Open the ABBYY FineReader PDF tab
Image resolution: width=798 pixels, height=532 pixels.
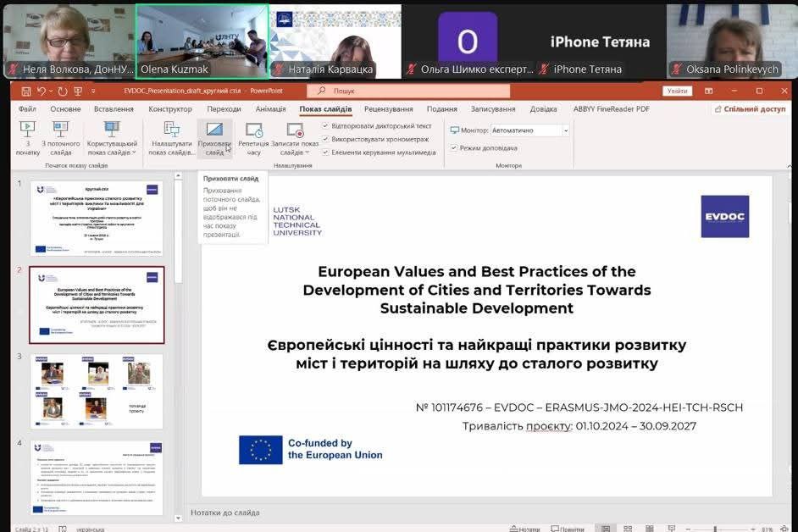(x=612, y=109)
